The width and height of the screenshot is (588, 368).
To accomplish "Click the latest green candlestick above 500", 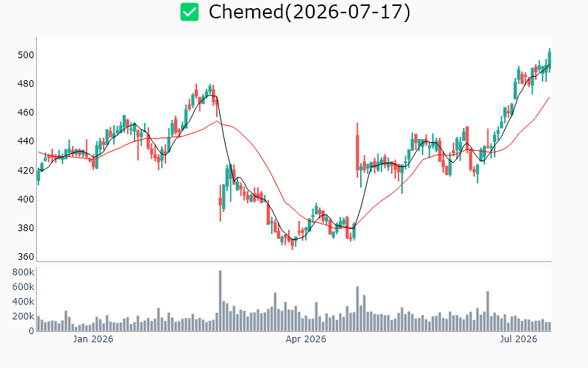I will (x=550, y=60).
